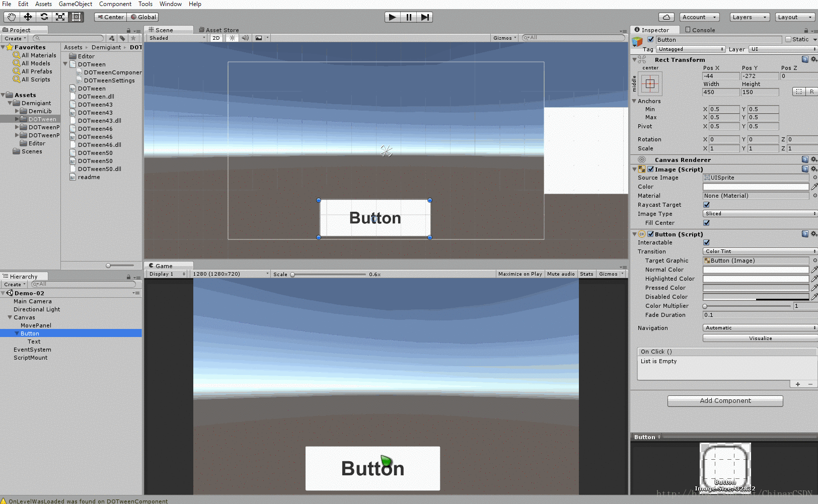
Task: Select the Hand tool in toolbar
Action: click(x=12, y=17)
